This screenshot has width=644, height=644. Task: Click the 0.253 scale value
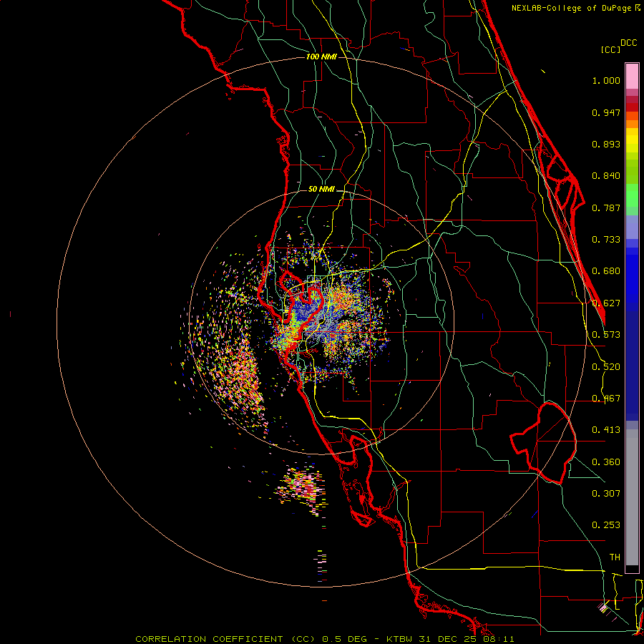tap(606, 525)
